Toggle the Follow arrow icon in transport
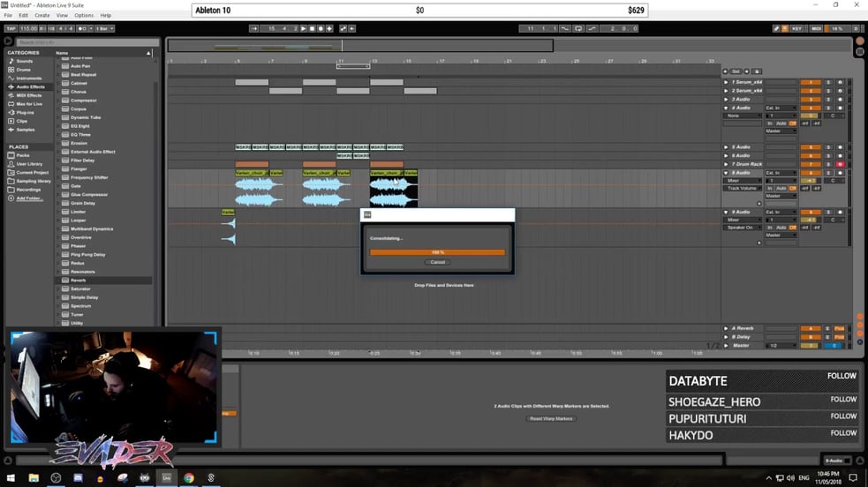The width and height of the screenshot is (868, 487). [x=254, y=28]
